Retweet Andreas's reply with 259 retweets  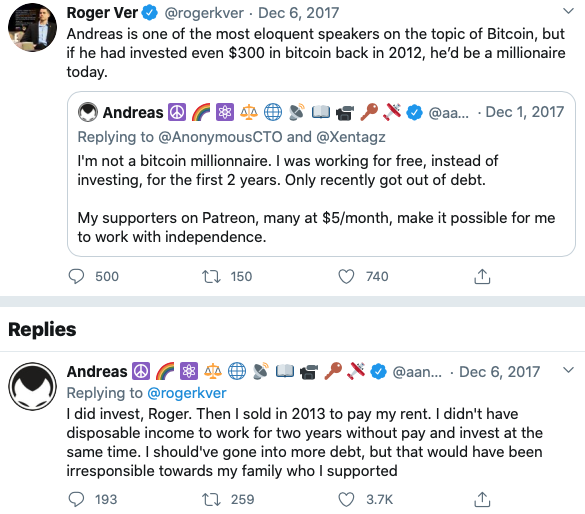tap(211, 499)
